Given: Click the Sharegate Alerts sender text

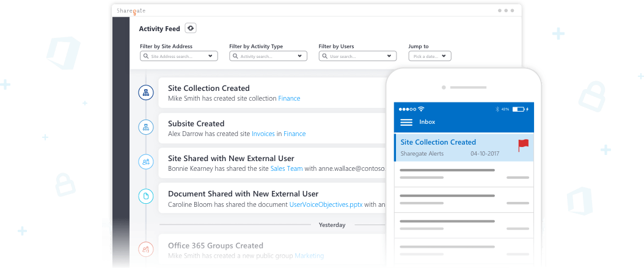Looking at the screenshot, I should 422,154.
